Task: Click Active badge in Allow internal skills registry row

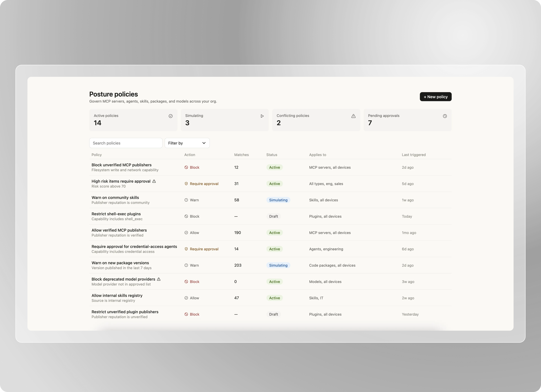Action: coord(274,298)
